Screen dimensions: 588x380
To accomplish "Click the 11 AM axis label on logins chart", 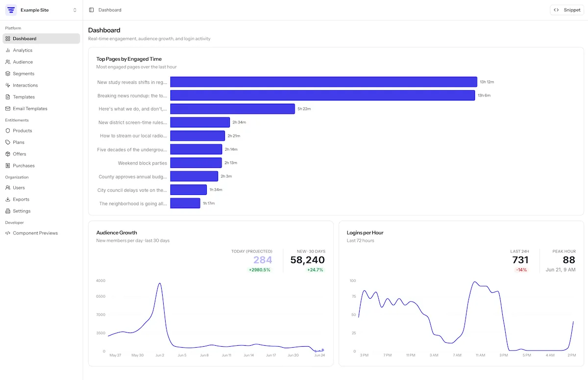I will pos(480,355).
